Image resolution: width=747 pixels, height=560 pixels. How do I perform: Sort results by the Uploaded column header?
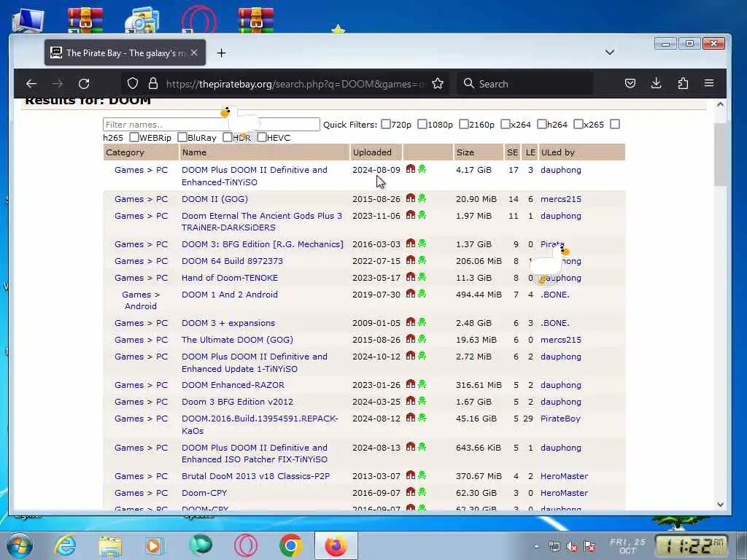tap(372, 152)
